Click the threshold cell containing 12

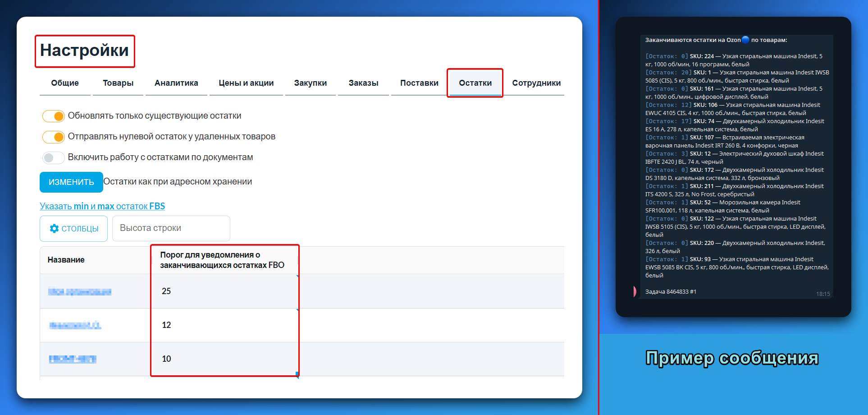224,325
